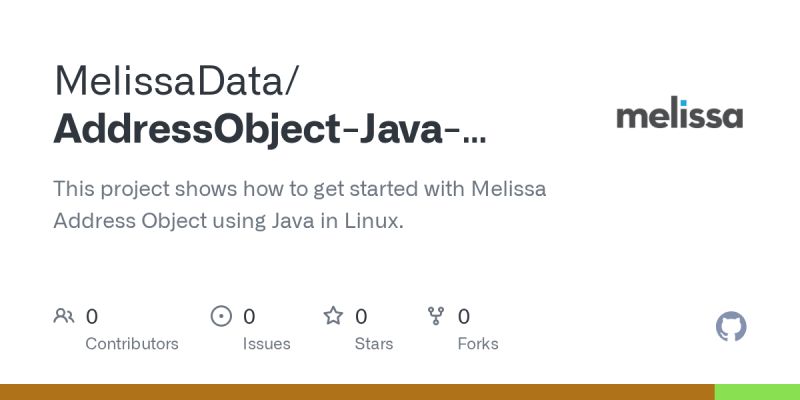Select the Issues label
The height and width of the screenshot is (400, 800).
pos(267,344)
